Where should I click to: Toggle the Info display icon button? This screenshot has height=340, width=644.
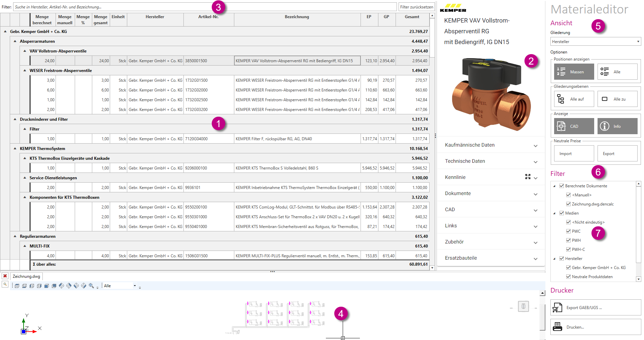click(x=617, y=126)
